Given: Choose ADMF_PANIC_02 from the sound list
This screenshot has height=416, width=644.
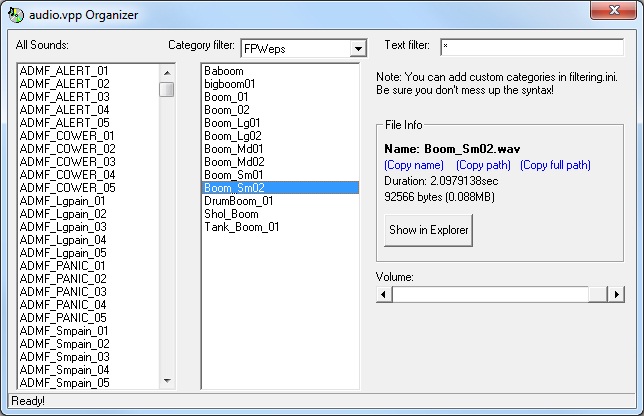Looking at the screenshot, I should 64,292.
